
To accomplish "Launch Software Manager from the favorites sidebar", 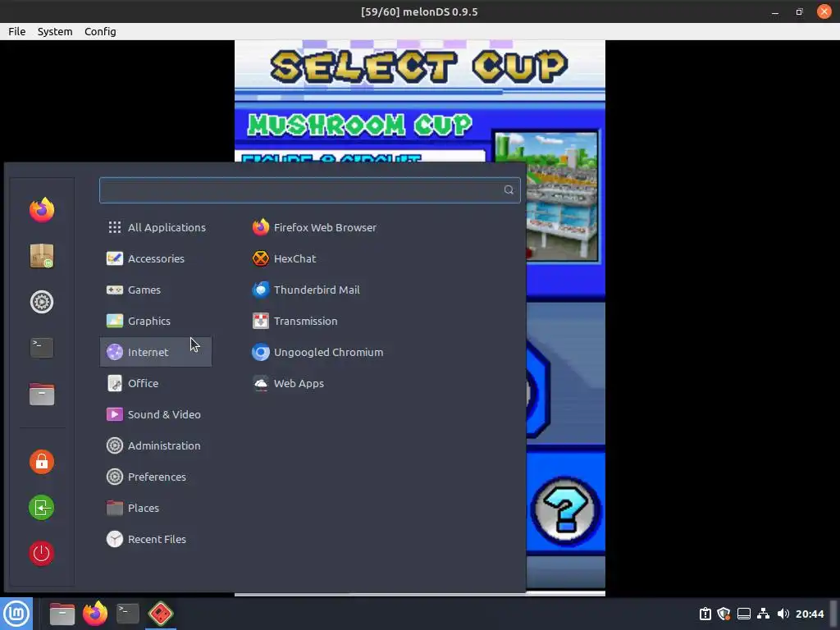I will [42, 256].
